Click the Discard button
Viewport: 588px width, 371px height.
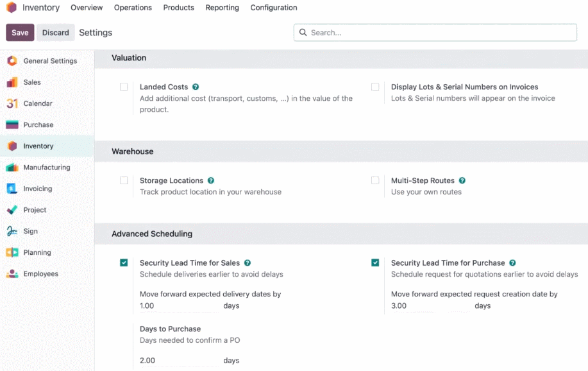[x=56, y=33]
